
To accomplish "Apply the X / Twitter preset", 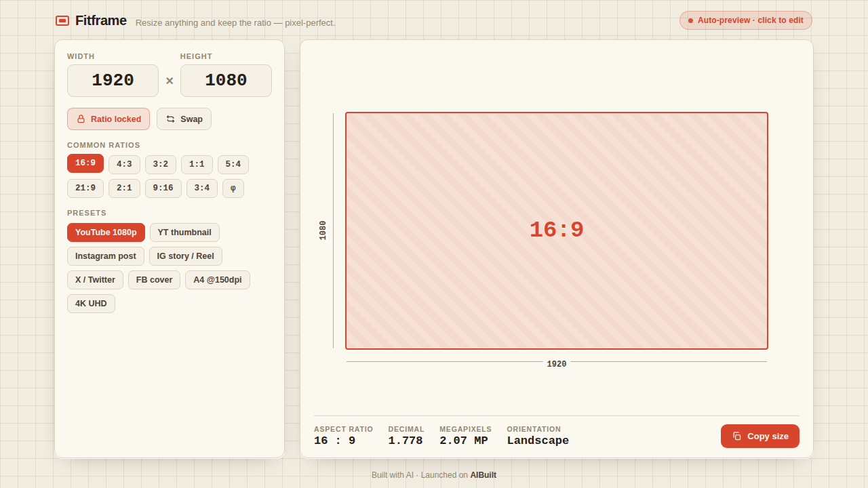I will [x=95, y=280].
